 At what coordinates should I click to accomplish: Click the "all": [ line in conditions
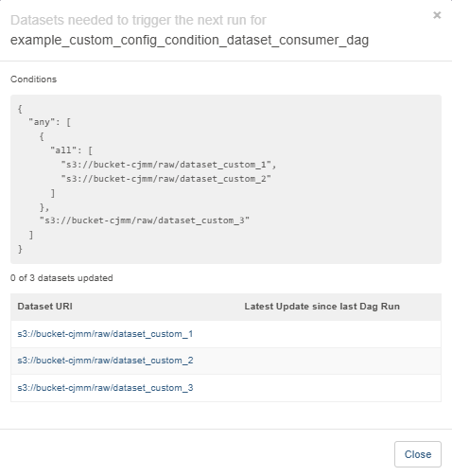pyautogui.click(x=71, y=150)
